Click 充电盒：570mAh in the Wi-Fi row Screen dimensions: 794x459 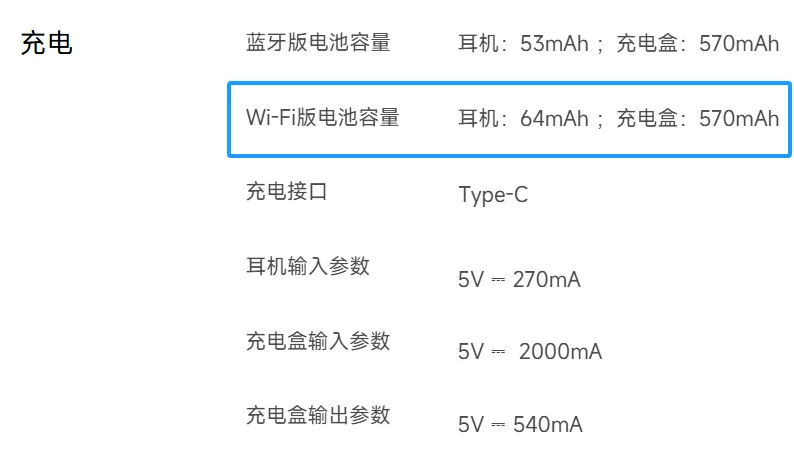click(x=697, y=119)
